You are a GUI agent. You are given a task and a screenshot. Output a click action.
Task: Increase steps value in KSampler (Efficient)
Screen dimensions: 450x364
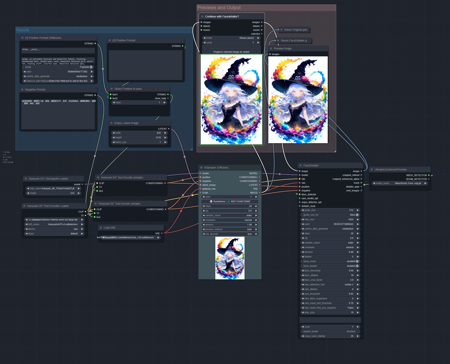tap(256, 206)
